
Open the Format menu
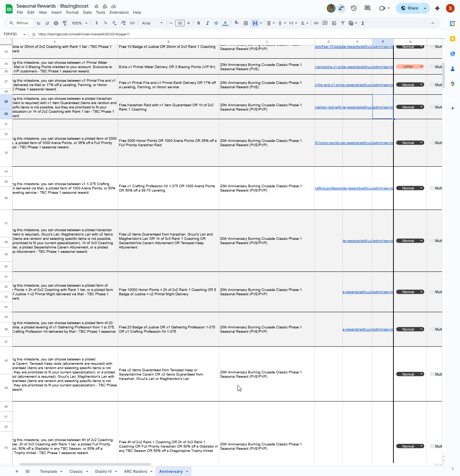tap(72, 12)
